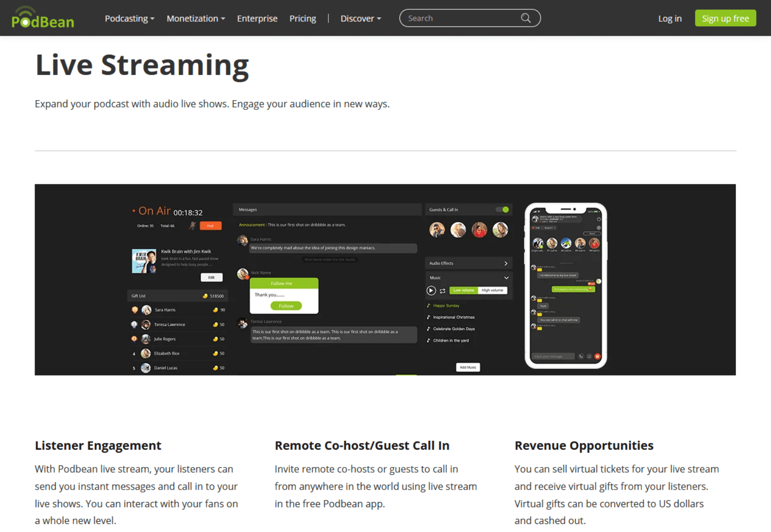Select Elizabeth Rice in the Gift List
The height and width of the screenshot is (532, 771).
point(178,353)
